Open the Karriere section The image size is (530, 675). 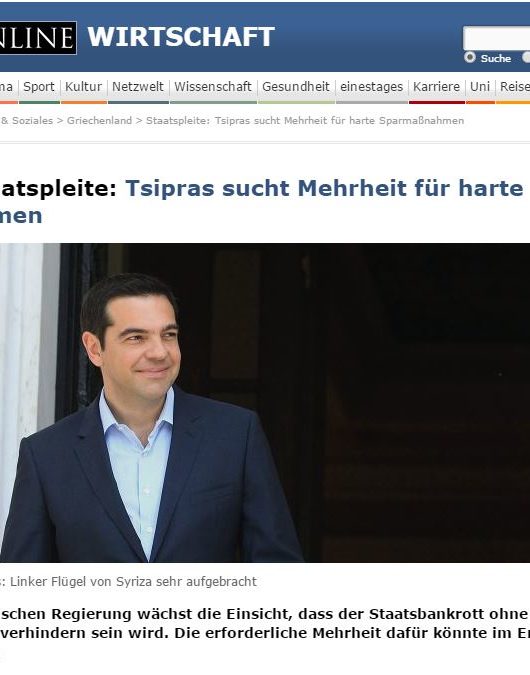click(437, 87)
